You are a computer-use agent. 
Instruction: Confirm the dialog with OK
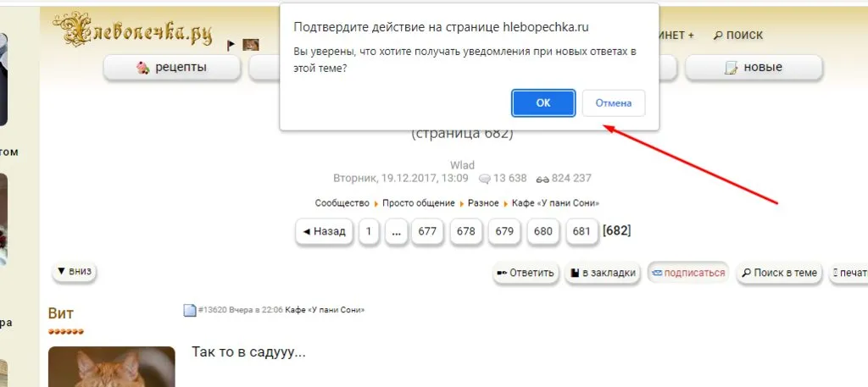click(543, 102)
